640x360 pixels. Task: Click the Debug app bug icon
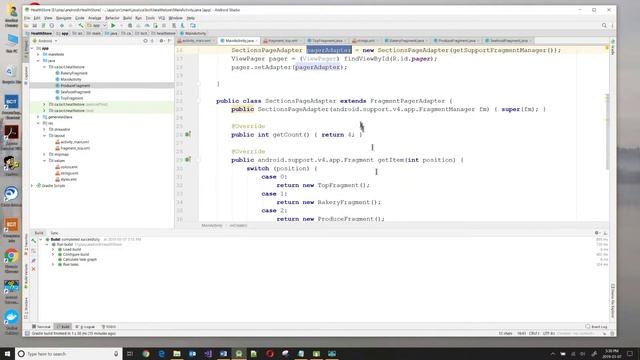coord(130,25)
